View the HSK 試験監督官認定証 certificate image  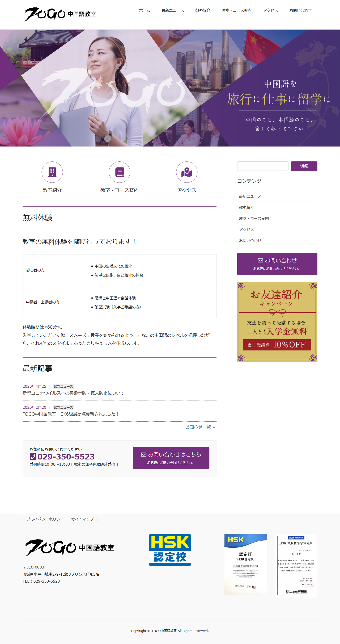[296, 566]
